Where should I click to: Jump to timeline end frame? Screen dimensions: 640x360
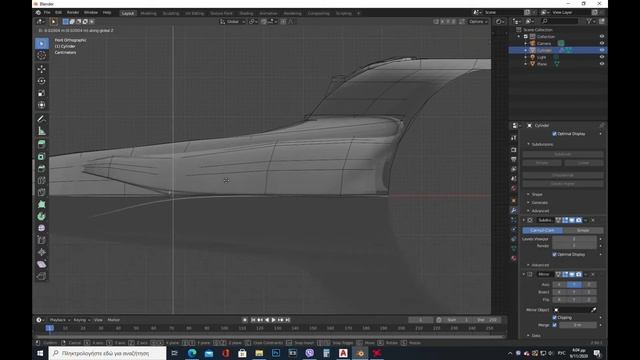(x=287, y=320)
